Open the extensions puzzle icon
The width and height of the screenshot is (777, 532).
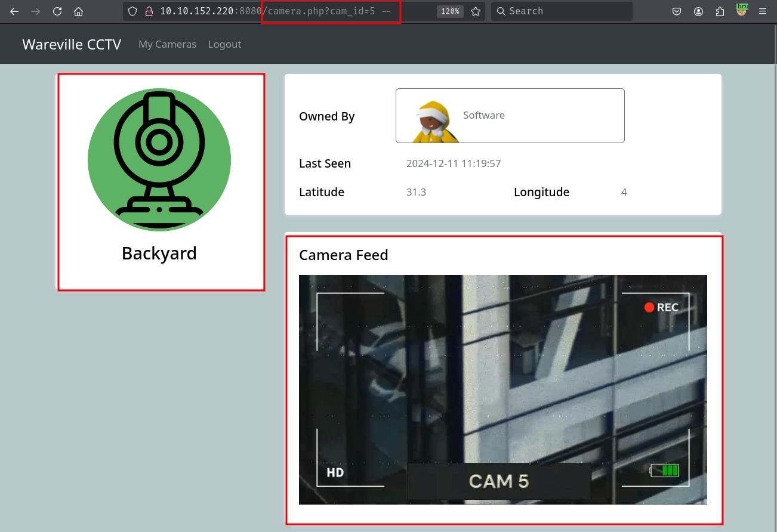point(720,11)
